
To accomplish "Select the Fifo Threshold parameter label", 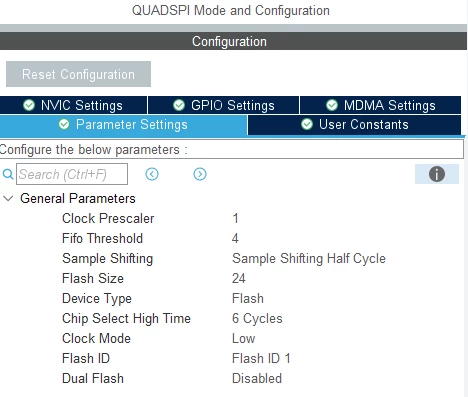I will [x=102, y=239].
